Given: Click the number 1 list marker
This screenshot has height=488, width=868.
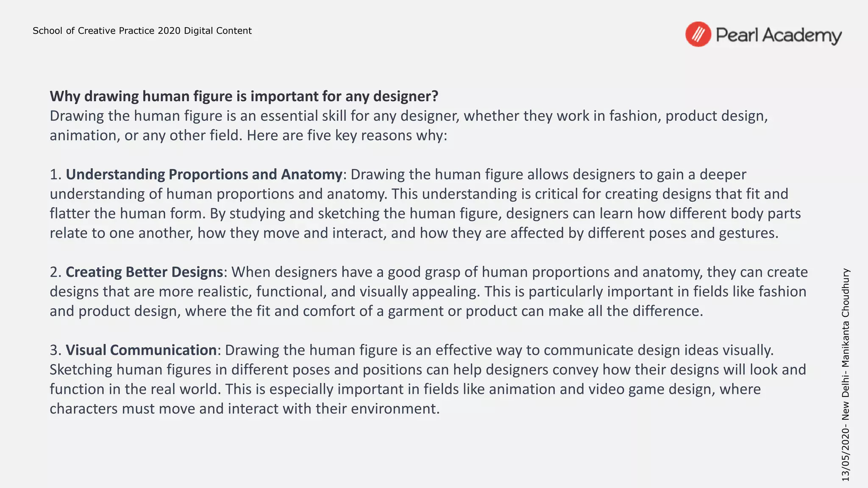Looking at the screenshot, I should click(56, 174).
